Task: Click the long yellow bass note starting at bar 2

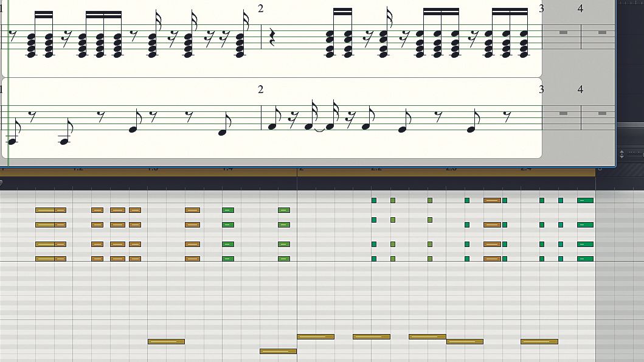Action: pos(316,335)
